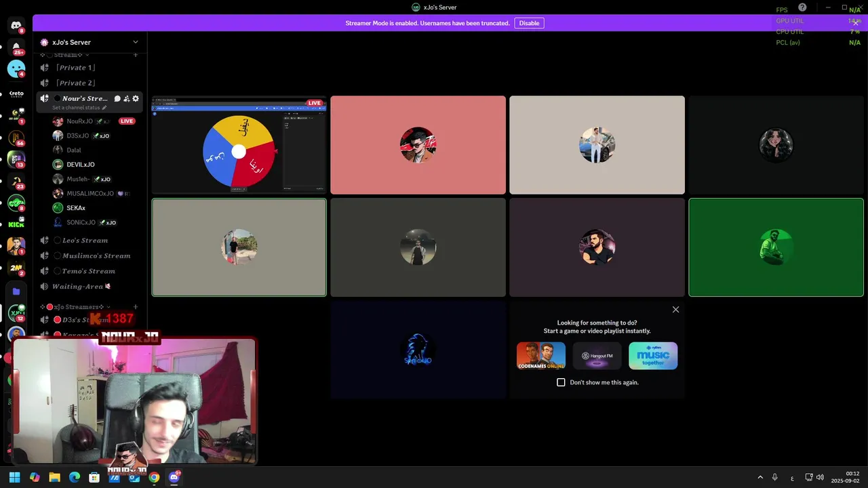The image size is (868, 488).
Task: Open volume control in system tray
Action: click(820, 477)
